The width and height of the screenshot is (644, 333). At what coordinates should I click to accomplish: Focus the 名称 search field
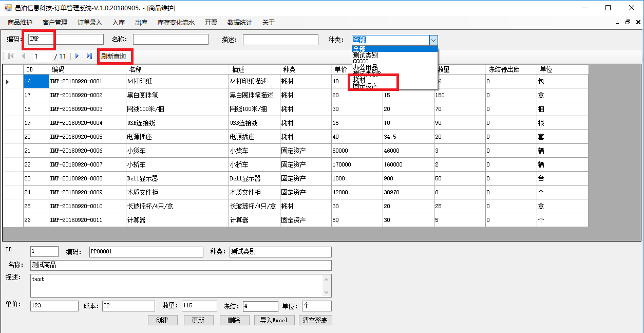(171, 40)
